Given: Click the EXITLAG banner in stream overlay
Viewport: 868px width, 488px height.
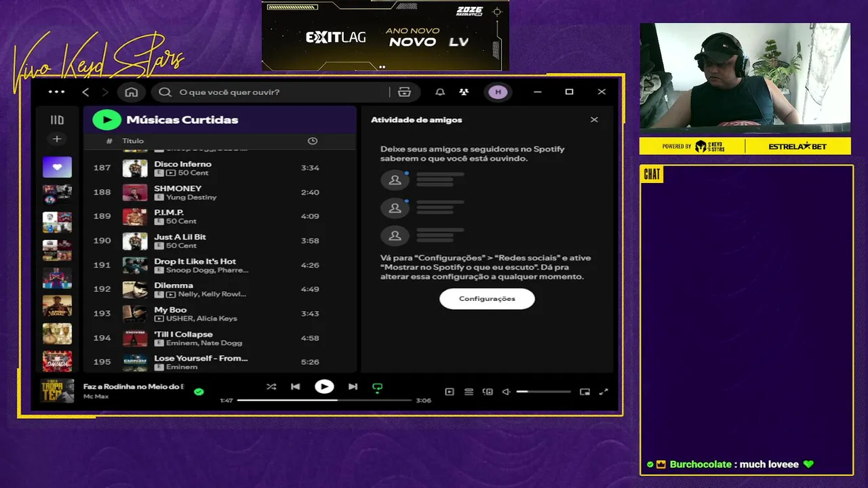Looking at the screenshot, I should pyautogui.click(x=386, y=35).
